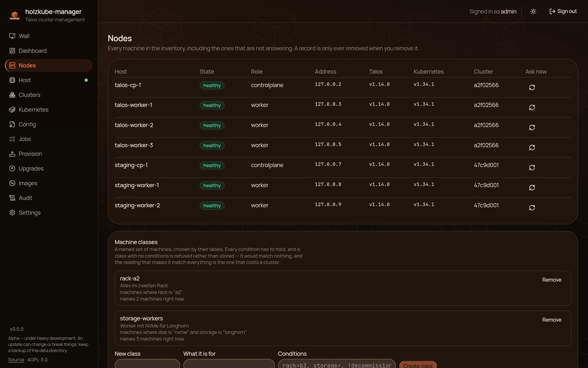Open the Wall page
Screen dimensions: 588x368
49,36
